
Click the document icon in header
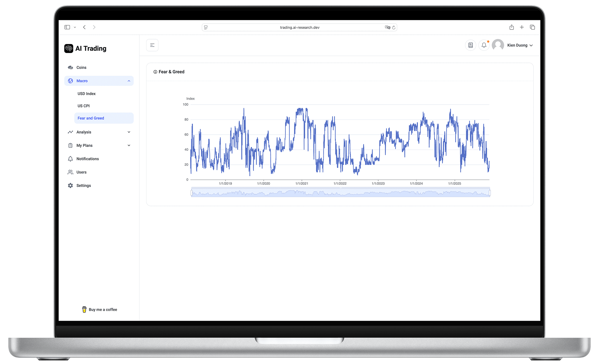point(470,45)
